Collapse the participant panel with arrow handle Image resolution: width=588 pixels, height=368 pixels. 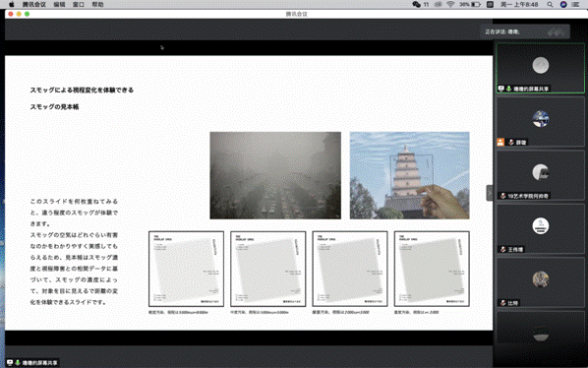(490, 193)
